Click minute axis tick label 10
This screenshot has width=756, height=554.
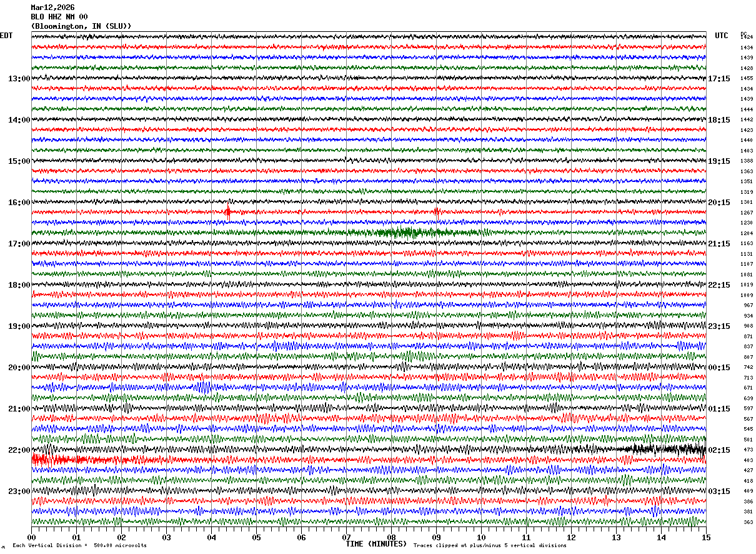click(x=481, y=538)
